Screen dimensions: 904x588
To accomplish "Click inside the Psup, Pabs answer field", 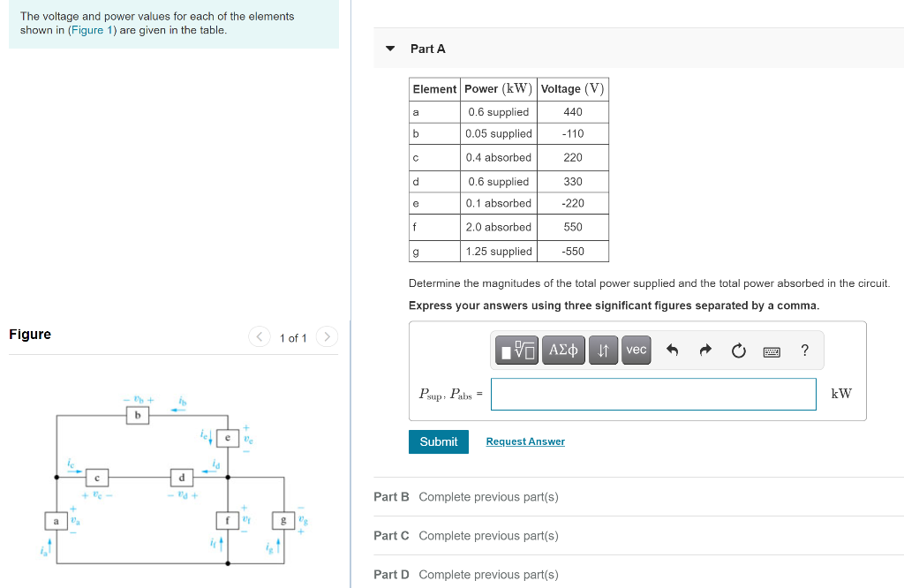I will (653, 394).
